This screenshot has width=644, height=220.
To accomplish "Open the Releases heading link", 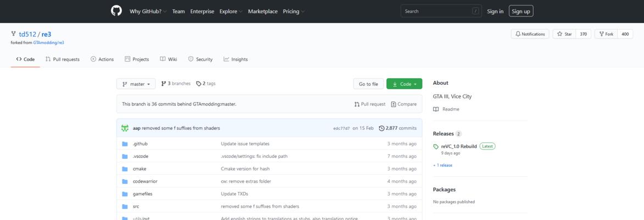I will (443, 134).
